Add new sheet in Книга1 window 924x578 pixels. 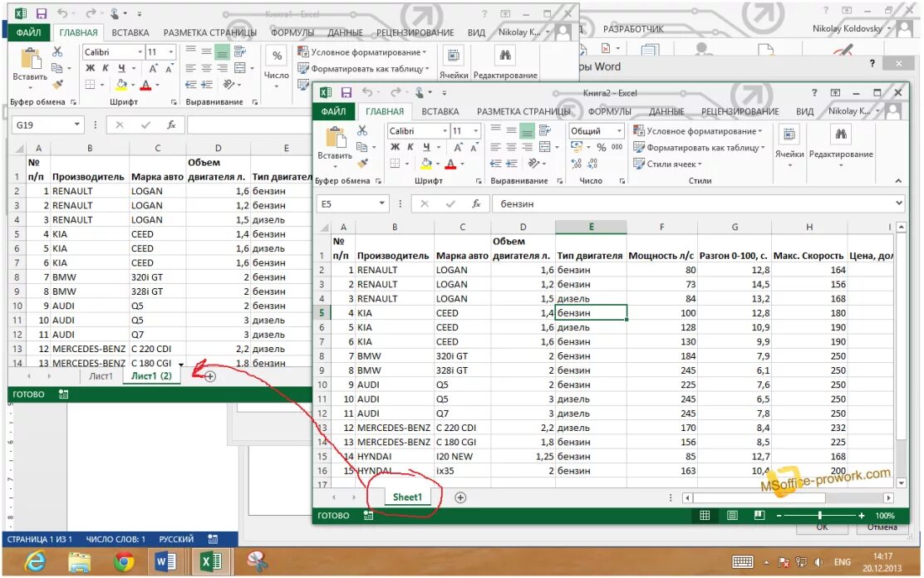[x=209, y=376]
